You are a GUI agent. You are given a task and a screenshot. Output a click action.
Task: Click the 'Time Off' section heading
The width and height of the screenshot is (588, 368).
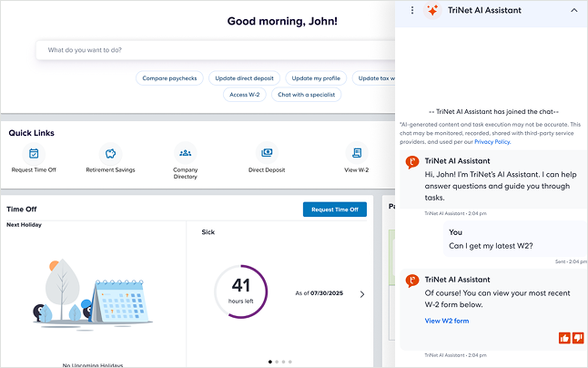coord(22,209)
